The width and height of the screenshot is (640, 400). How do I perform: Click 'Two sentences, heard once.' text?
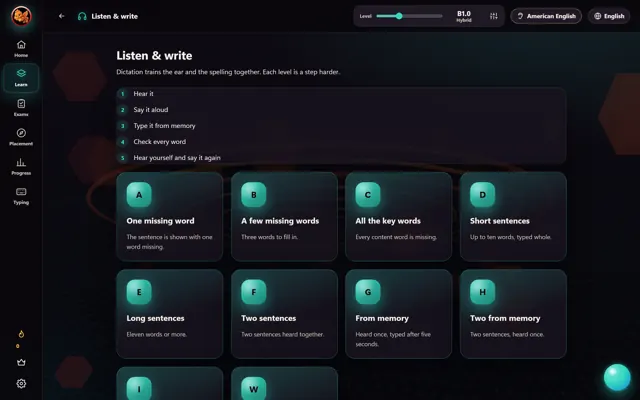[x=507, y=334]
